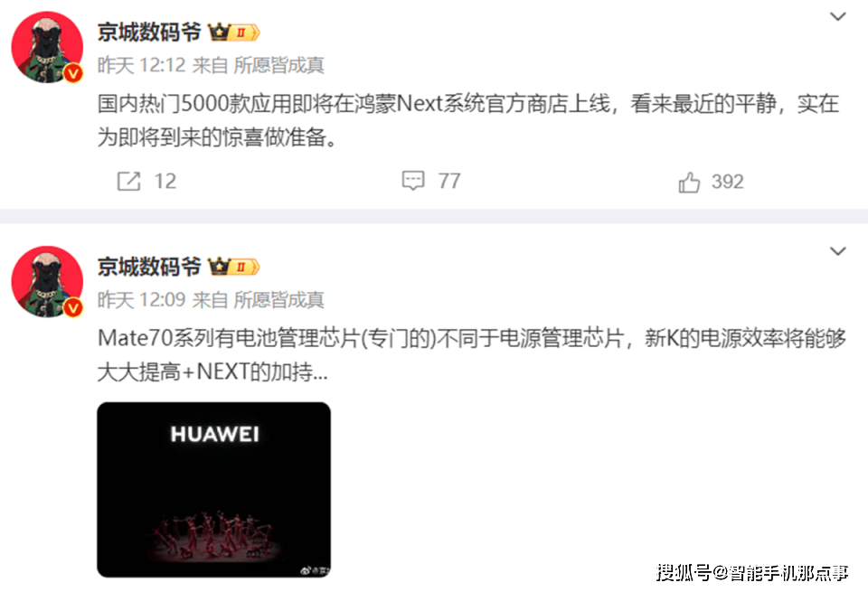Click the 所愿皆成真 source link at 12:12
868x592 pixels.
[279, 65]
